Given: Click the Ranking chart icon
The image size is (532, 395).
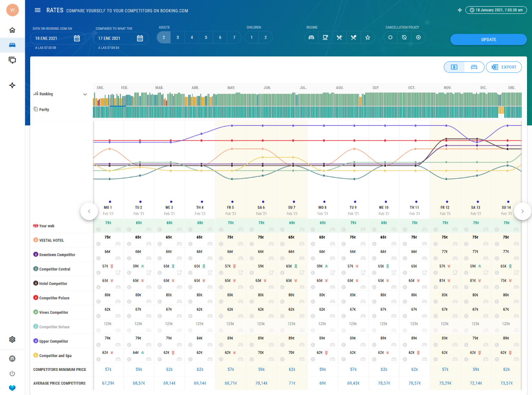Looking at the screenshot, I should coord(36,94).
